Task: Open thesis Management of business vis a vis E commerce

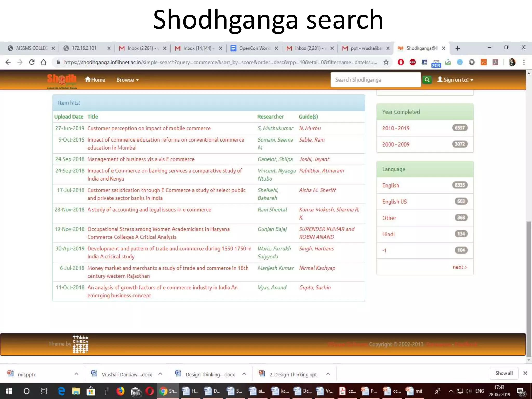Action: coord(141,159)
